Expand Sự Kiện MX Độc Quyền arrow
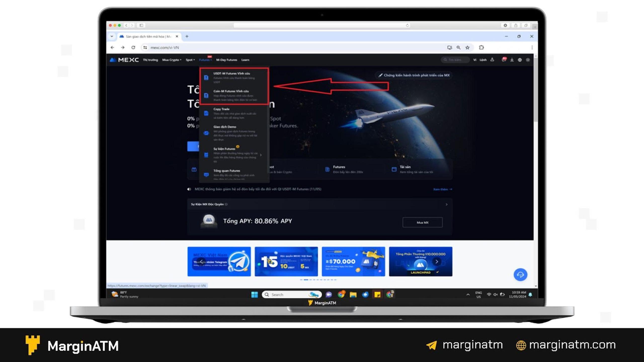The image size is (644, 362). 447,204
